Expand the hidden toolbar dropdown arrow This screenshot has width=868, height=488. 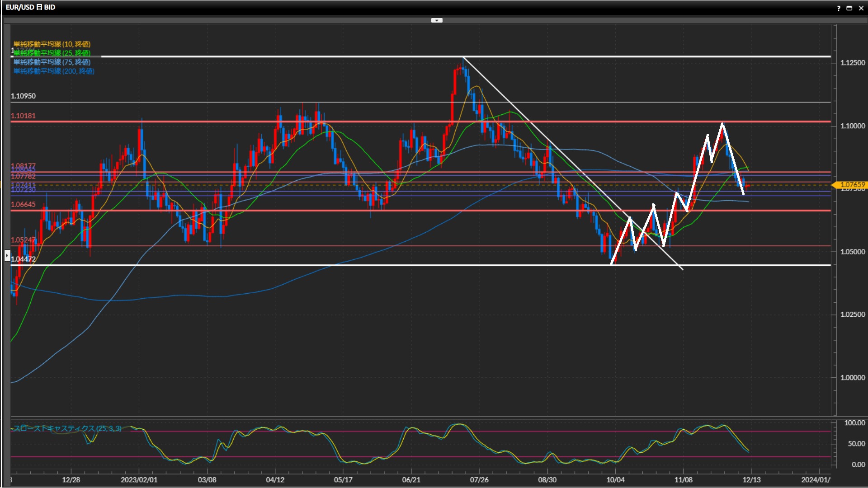coord(437,20)
